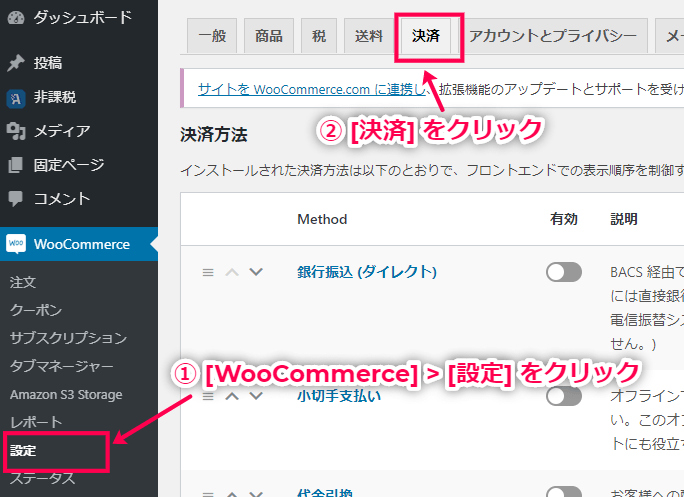Click the 説明 column header
Screen dimensions: 684x497
click(624, 219)
